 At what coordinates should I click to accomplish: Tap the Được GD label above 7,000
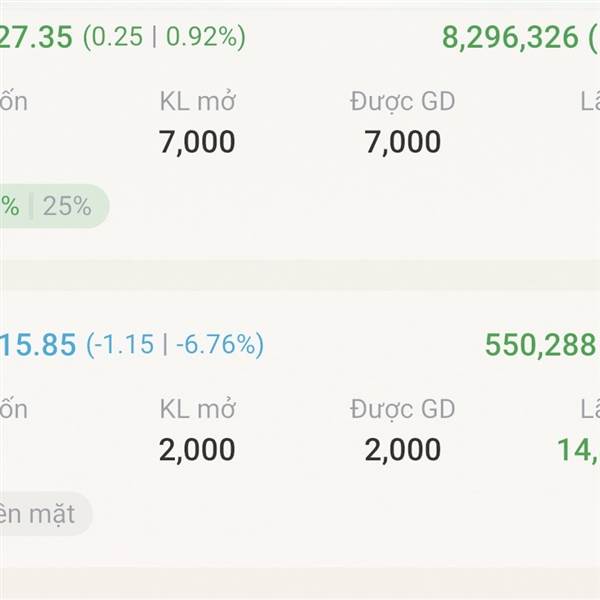coord(402,101)
